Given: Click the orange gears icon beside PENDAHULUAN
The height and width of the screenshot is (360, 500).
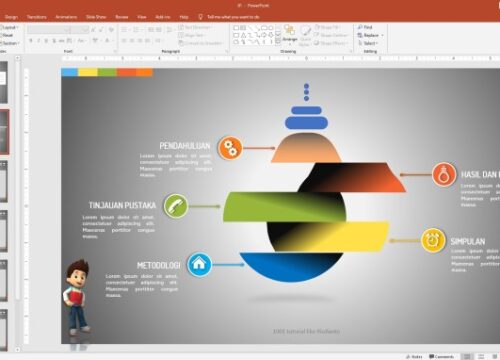Looking at the screenshot, I should (x=230, y=148).
